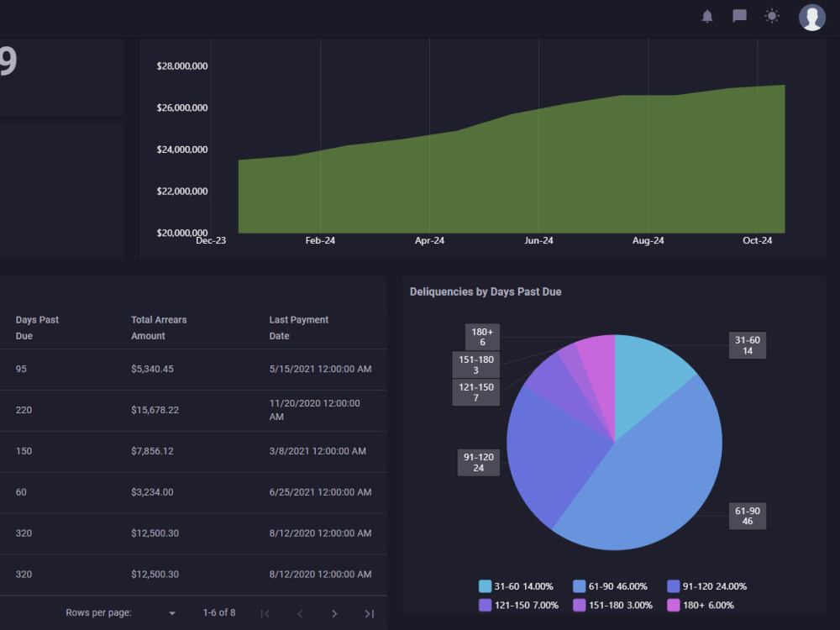Click the 11/20/2020 last payment date
840x630 pixels.
[314, 410]
